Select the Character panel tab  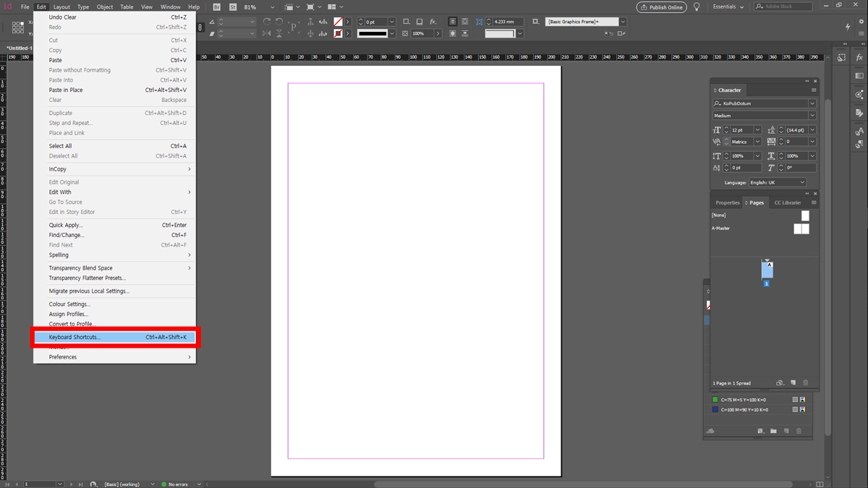pyautogui.click(x=728, y=90)
